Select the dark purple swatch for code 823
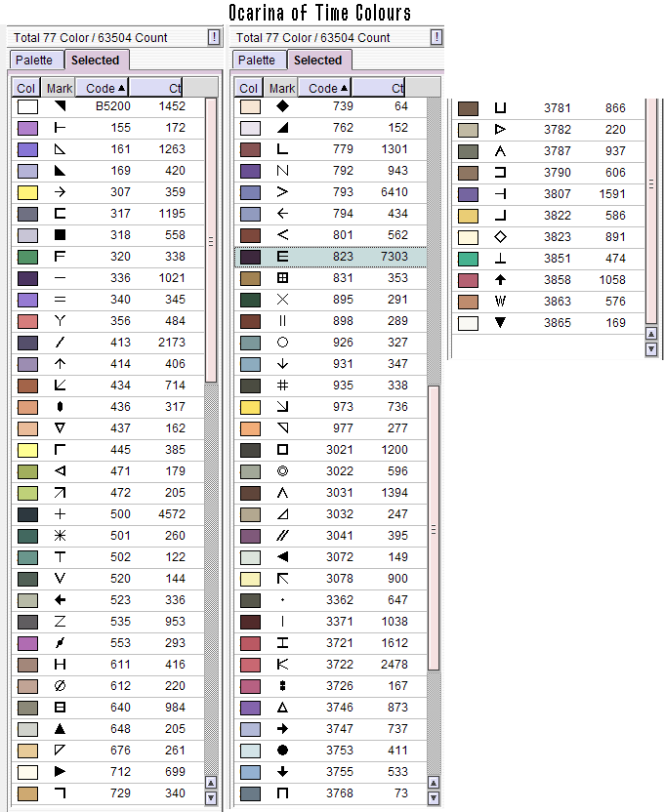 coord(250,257)
